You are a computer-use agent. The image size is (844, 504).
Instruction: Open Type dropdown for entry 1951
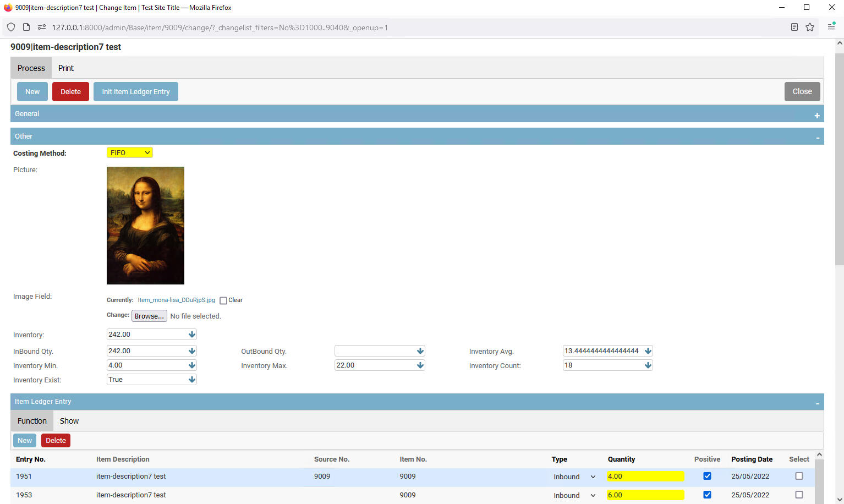574,477
